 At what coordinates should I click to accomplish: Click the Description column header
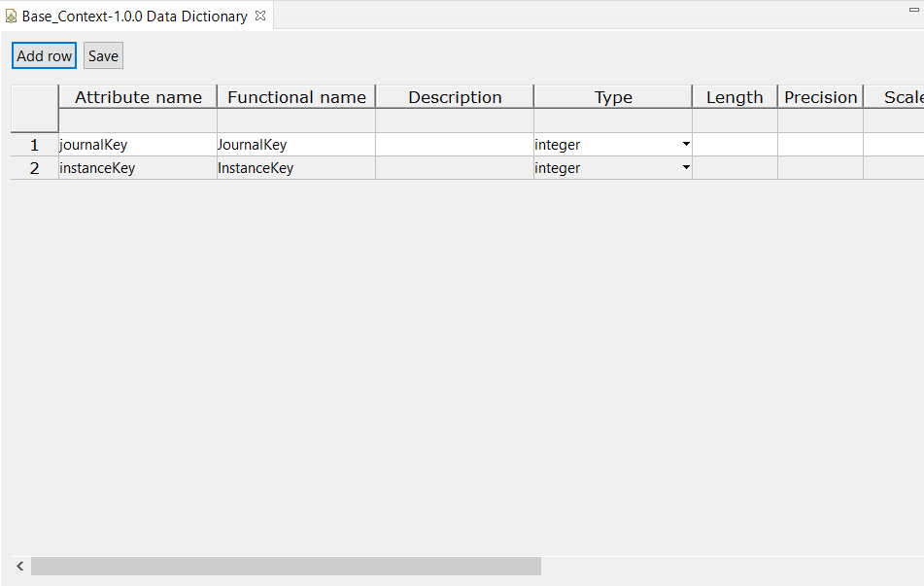point(455,96)
